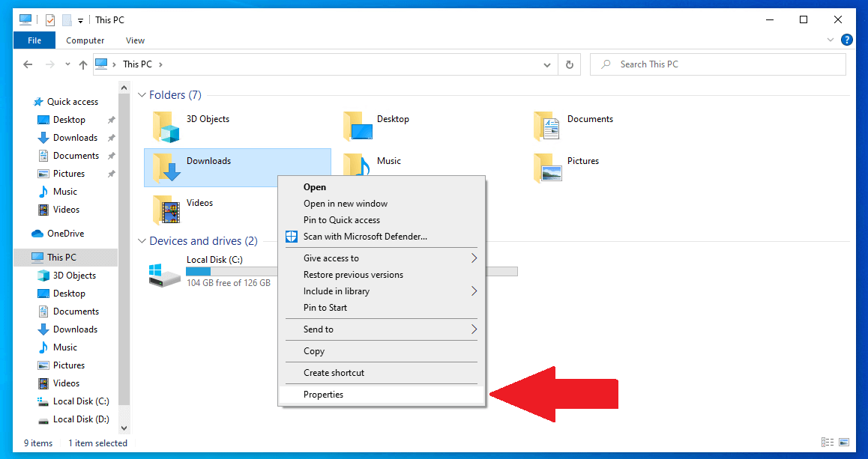The image size is (868, 459).
Task: Open the 3D Objects folder icon
Action: [x=166, y=126]
